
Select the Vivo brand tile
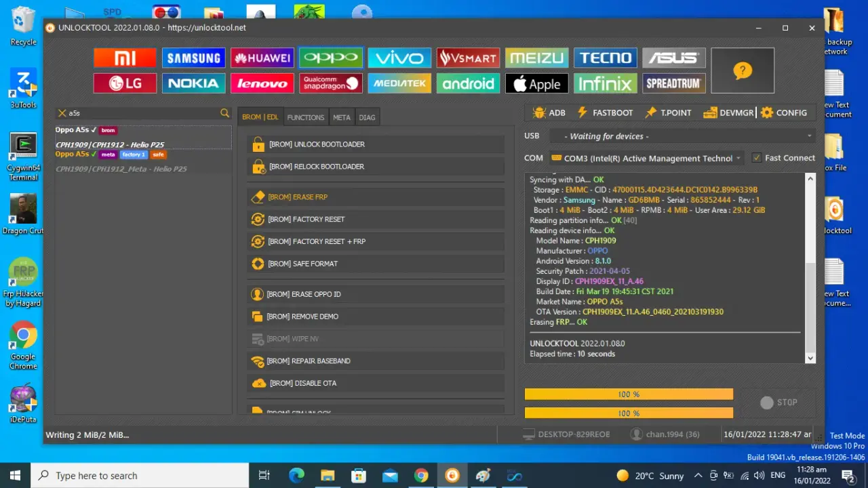[x=399, y=58]
